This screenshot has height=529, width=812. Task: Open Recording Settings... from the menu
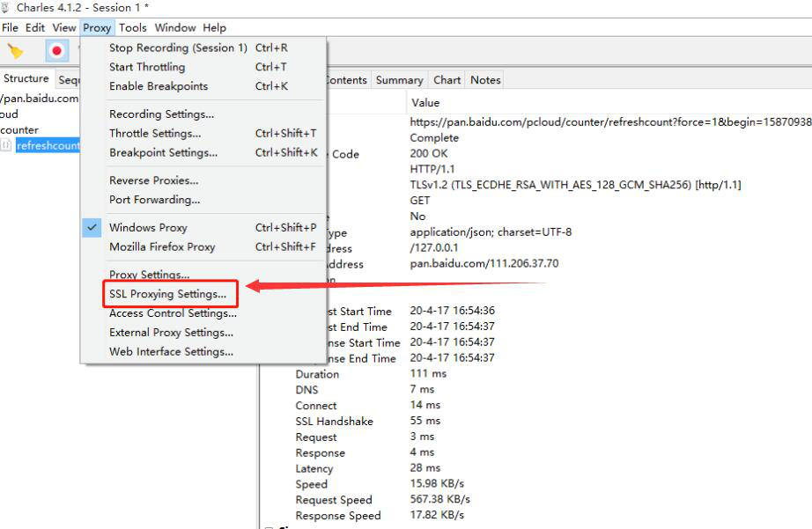(x=203, y=114)
